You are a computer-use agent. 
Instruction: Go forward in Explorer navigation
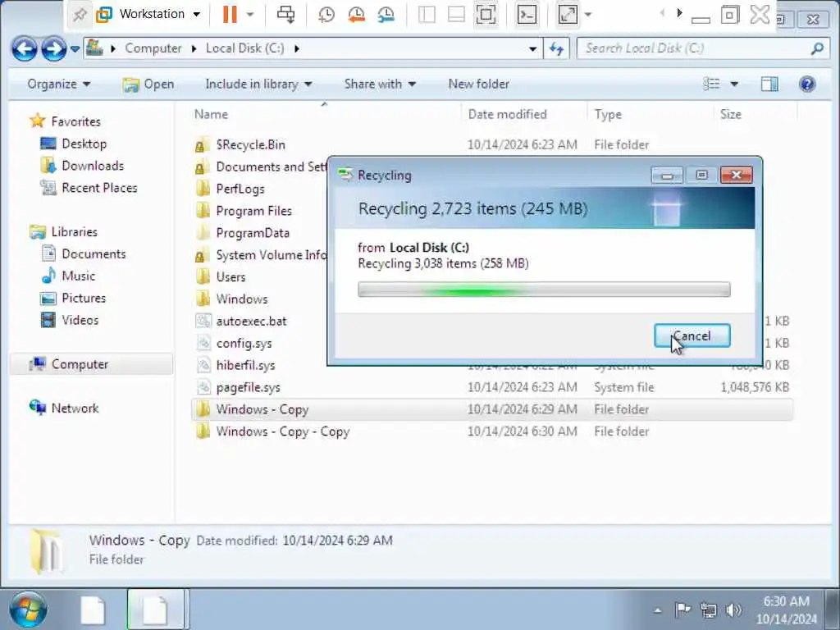pos(53,49)
